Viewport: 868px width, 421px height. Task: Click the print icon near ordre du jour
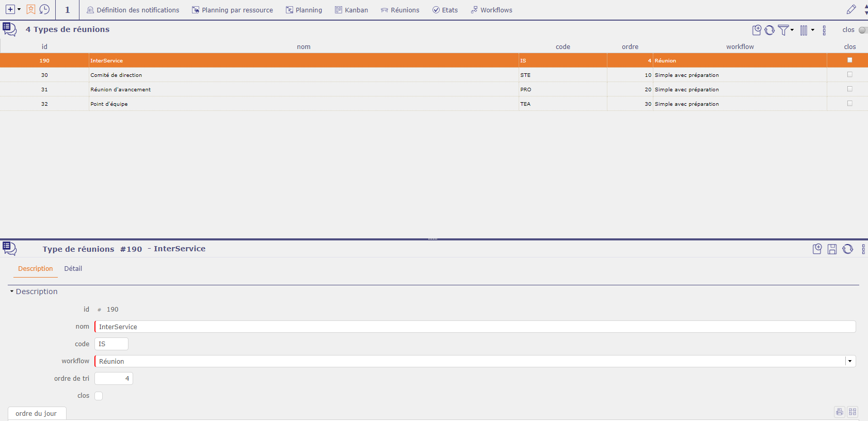click(x=840, y=412)
